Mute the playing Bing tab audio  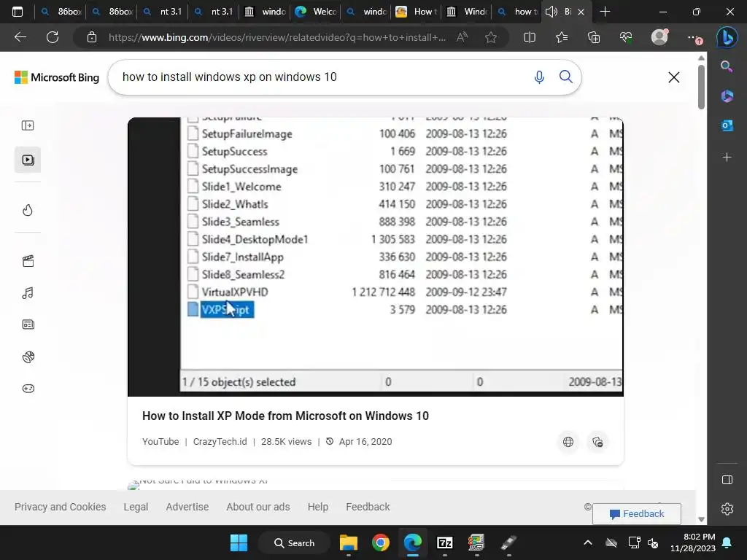(551, 12)
